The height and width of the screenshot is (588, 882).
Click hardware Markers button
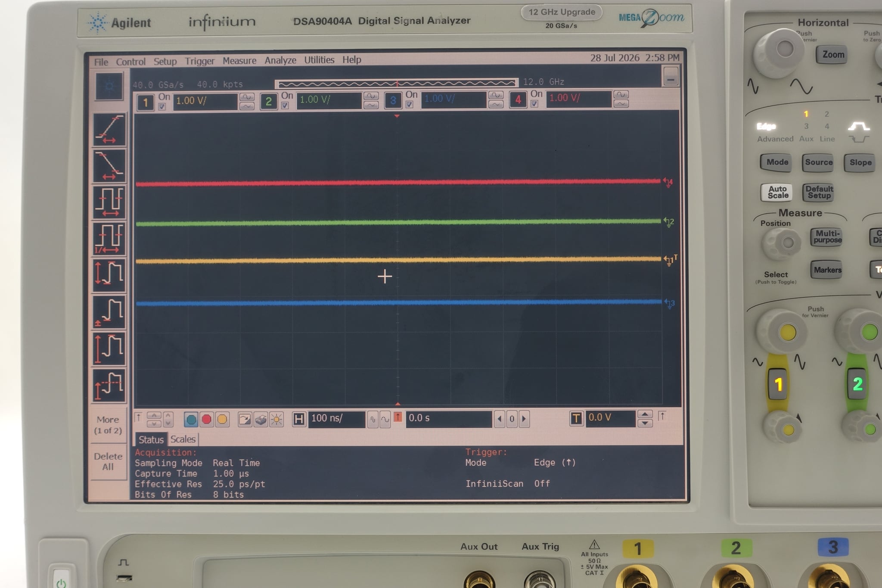[x=827, y=270]
